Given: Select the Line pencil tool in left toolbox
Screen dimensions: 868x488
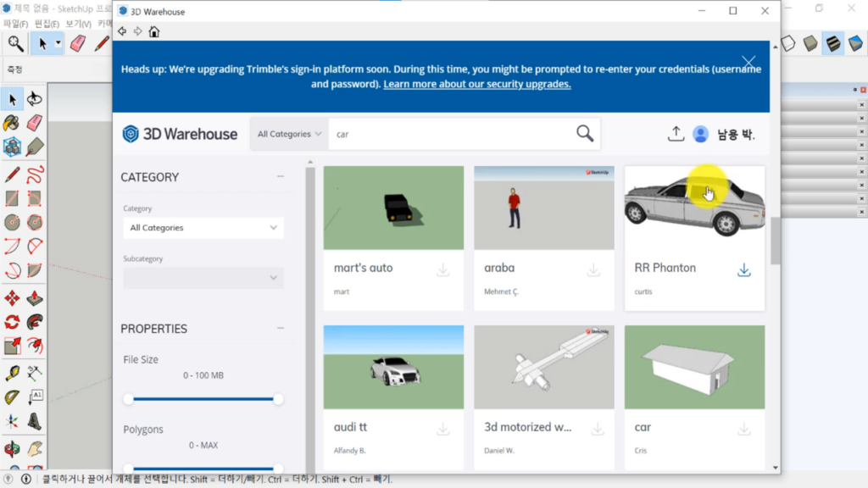Looking at the screenshot, I should pyautogui.click(x=12, y=175).
